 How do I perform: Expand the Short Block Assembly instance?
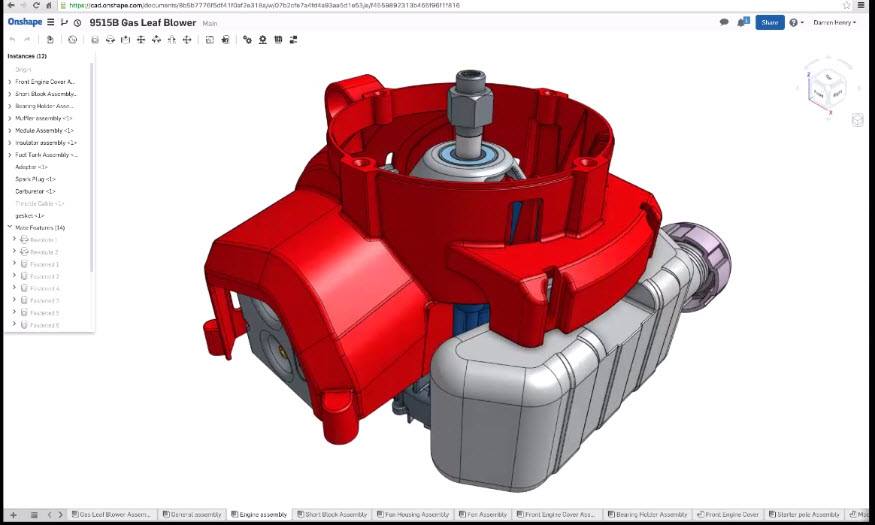9,94
